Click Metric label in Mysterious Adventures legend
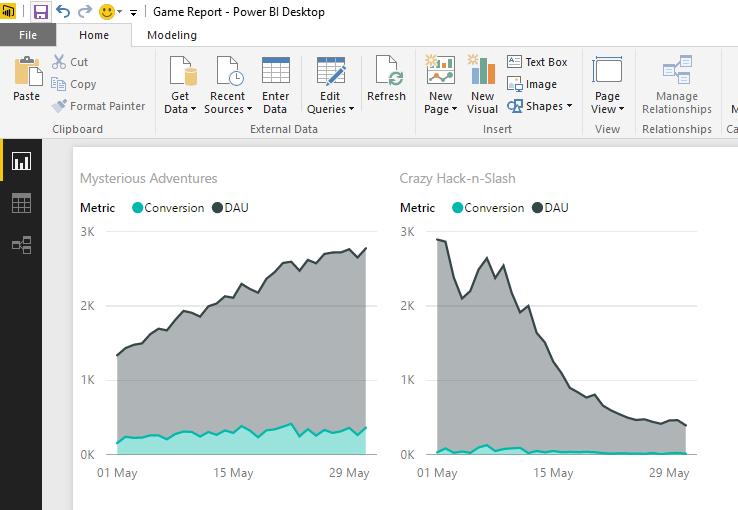 click(x=97, y=208)
